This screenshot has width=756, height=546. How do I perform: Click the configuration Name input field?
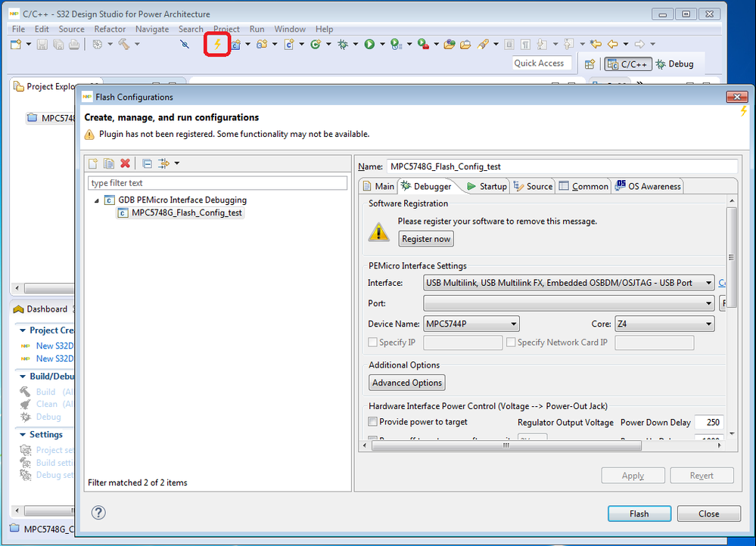[562, 166]
